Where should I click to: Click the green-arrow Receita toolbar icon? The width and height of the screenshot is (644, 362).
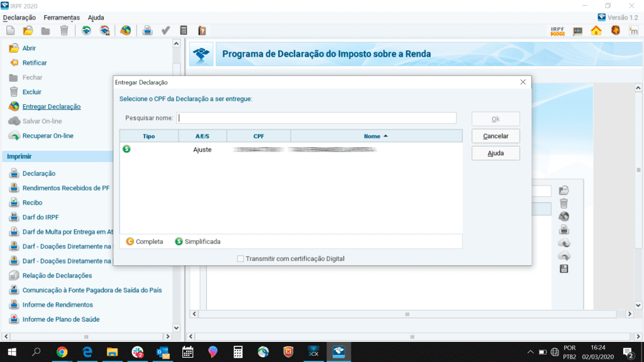[86, 31]
